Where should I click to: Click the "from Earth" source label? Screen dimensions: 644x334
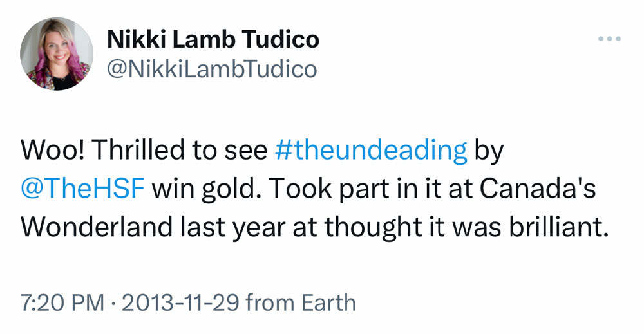pos(301,302)
